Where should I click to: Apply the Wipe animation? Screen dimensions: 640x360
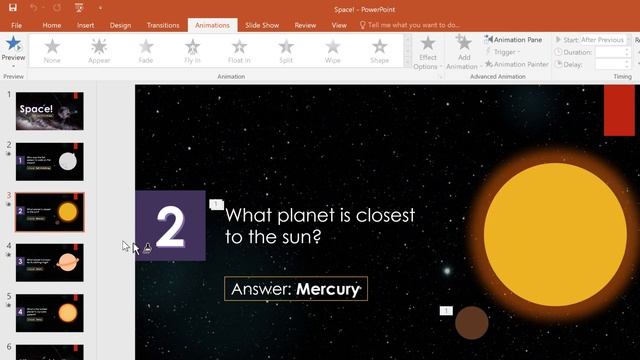[x=333, y=51]
